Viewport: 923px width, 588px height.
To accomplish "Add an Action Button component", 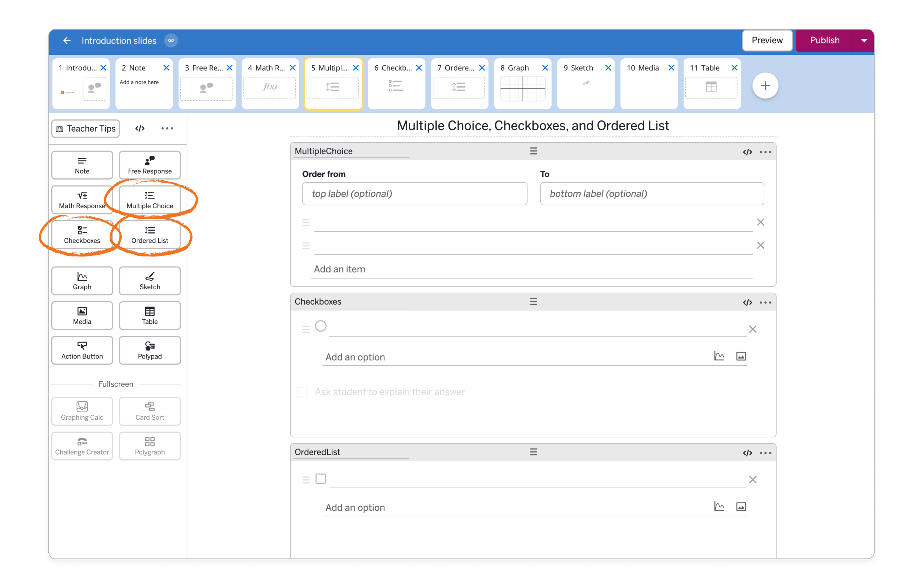I will click(x=82, y=350).
